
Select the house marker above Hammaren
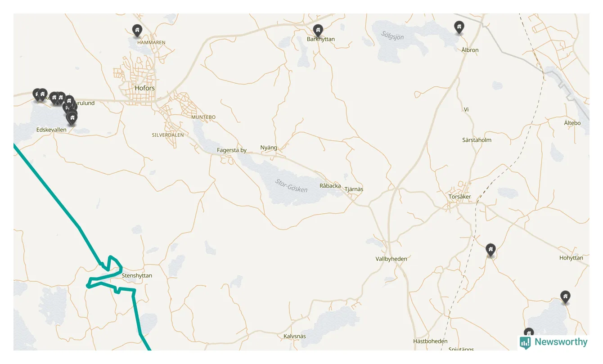click(x=137, y=30)
